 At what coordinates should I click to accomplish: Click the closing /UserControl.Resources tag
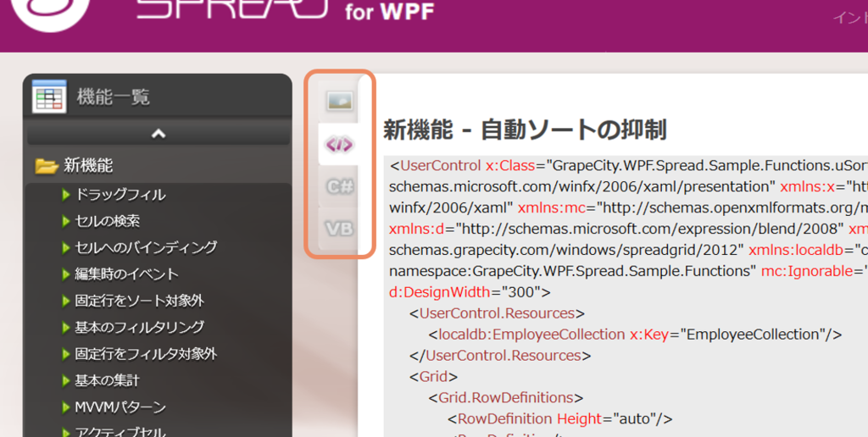pyautogui.click(x=500, y=355)
